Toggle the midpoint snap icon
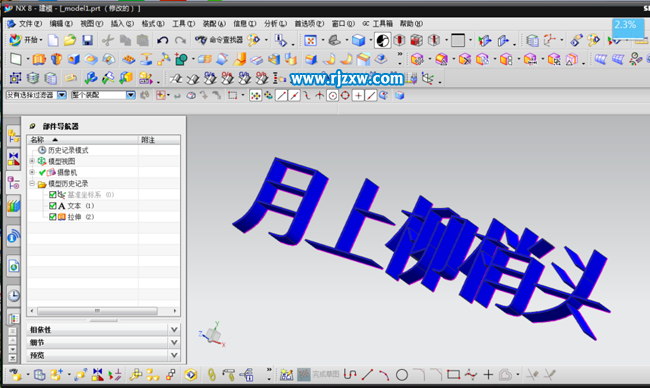Image resolution: width=650 pixels, height=388 pixels. 294,96
